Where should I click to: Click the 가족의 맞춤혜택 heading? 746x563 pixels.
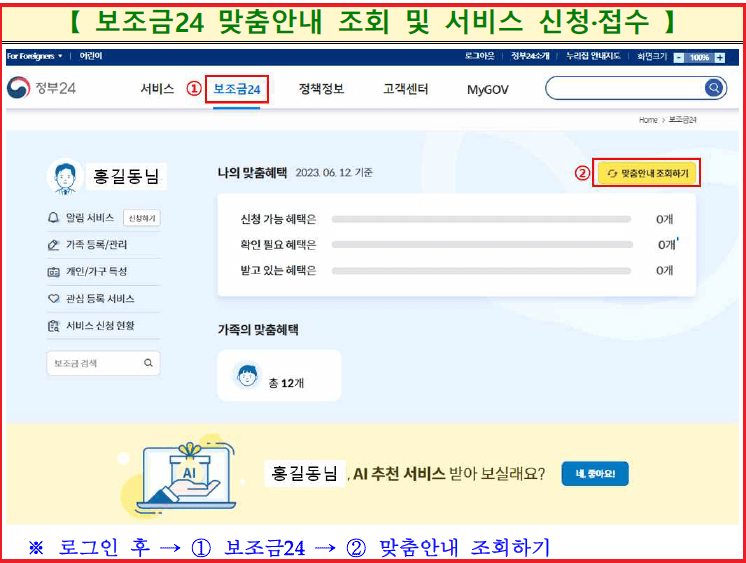[x=258, y=329]
